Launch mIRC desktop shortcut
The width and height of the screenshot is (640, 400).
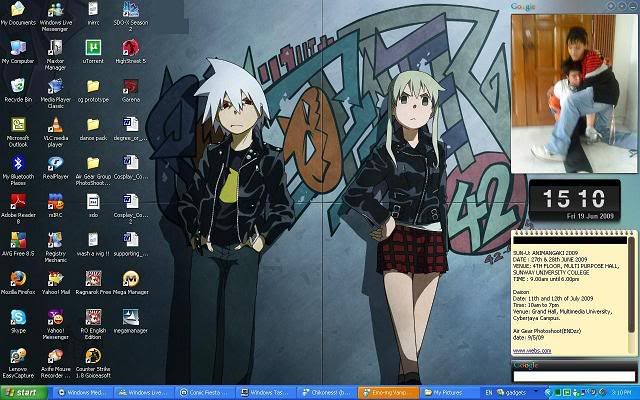[56, 206]
